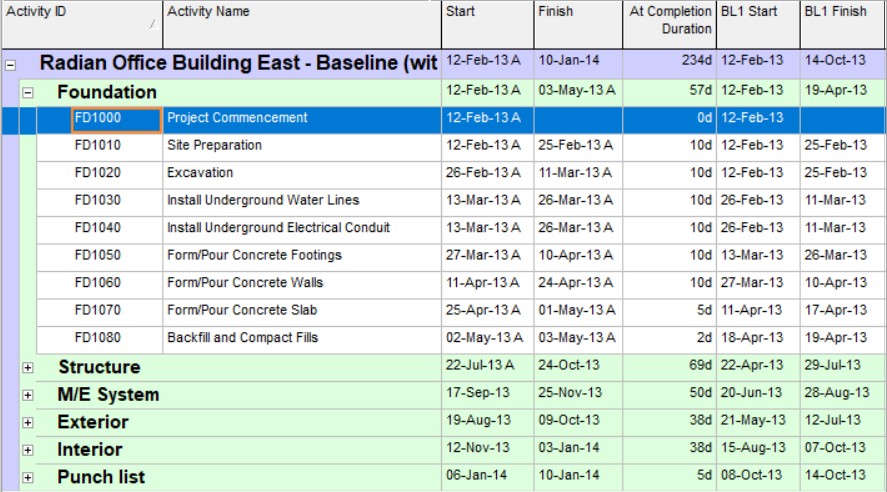This screenshot has height=492, width=887.
Task: Select Form/Pour Concrete Slab activity
Action: tap(242, 311)
